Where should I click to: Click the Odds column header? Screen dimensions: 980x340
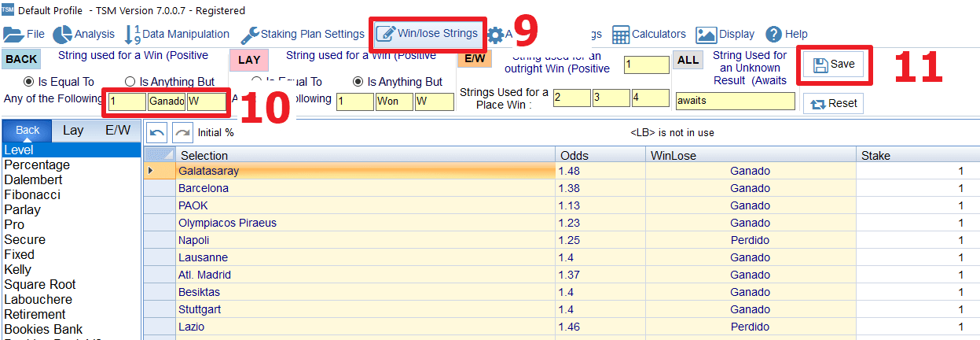tap(600, 155)
